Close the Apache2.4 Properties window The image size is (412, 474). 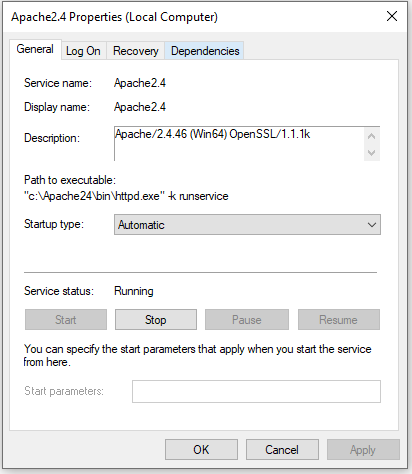point(392,16)
